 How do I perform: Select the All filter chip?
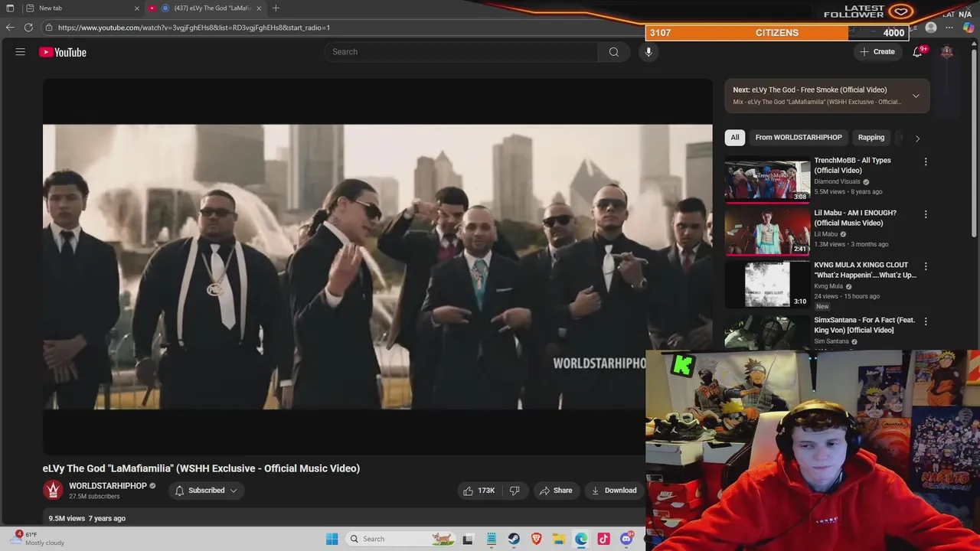(735, 138)
